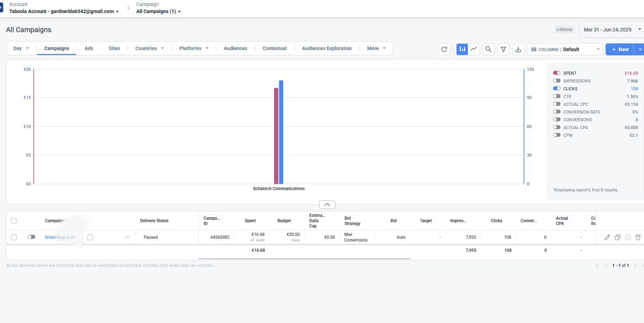Viewport: 644px width, 323px height.
Task: Open the Schainich campaign link
Action: coord(56,237)
